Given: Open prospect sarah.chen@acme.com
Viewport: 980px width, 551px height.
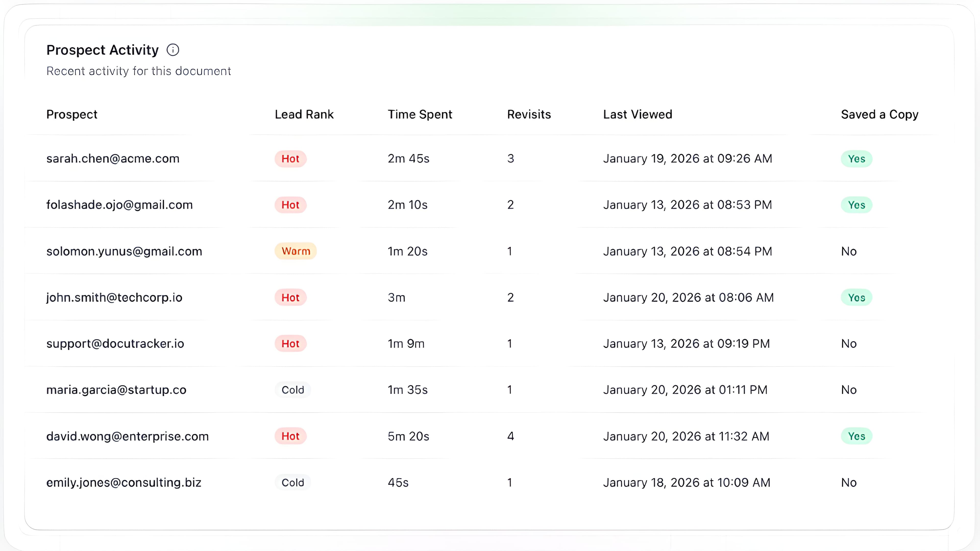Looking at the screenshot, I should tap(113, 159).
